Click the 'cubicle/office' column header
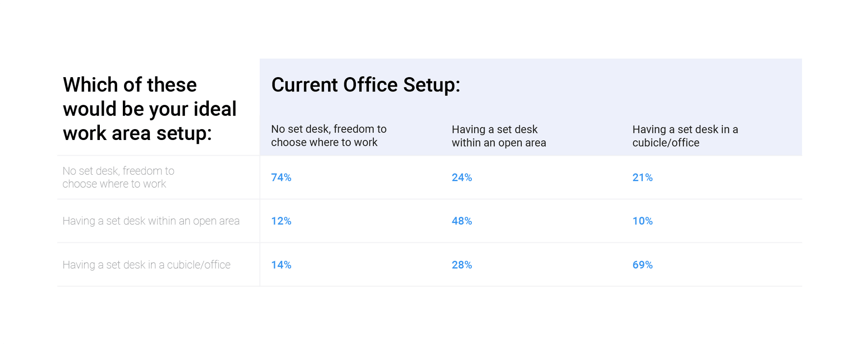868x345 pixels. [x=685, y=136]
